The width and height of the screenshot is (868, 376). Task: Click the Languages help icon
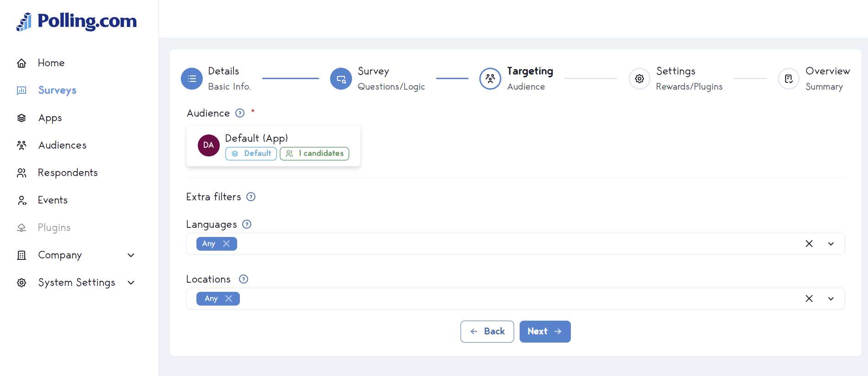coord(247,224)
